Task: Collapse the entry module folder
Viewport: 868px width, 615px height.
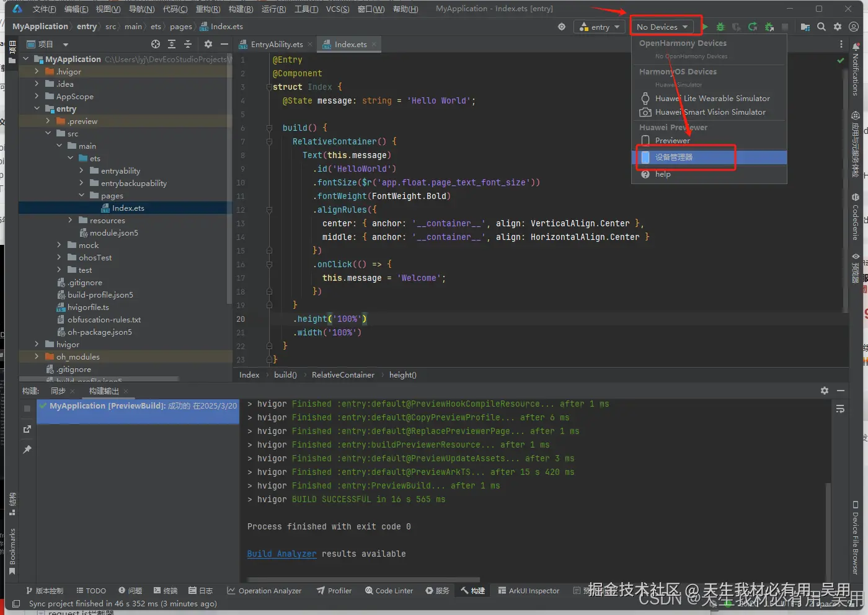Action: click(37, 108)
